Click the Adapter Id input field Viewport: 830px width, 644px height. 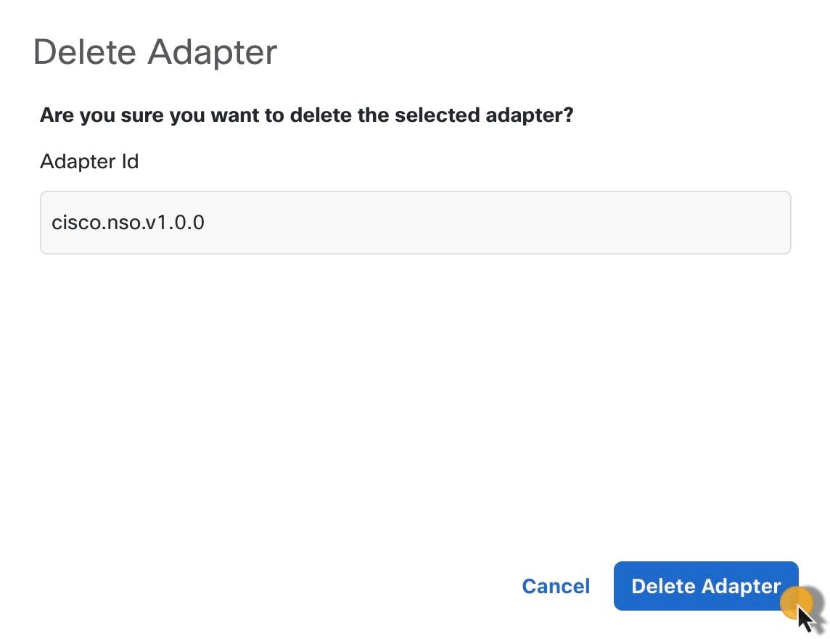tap(415, 223)
